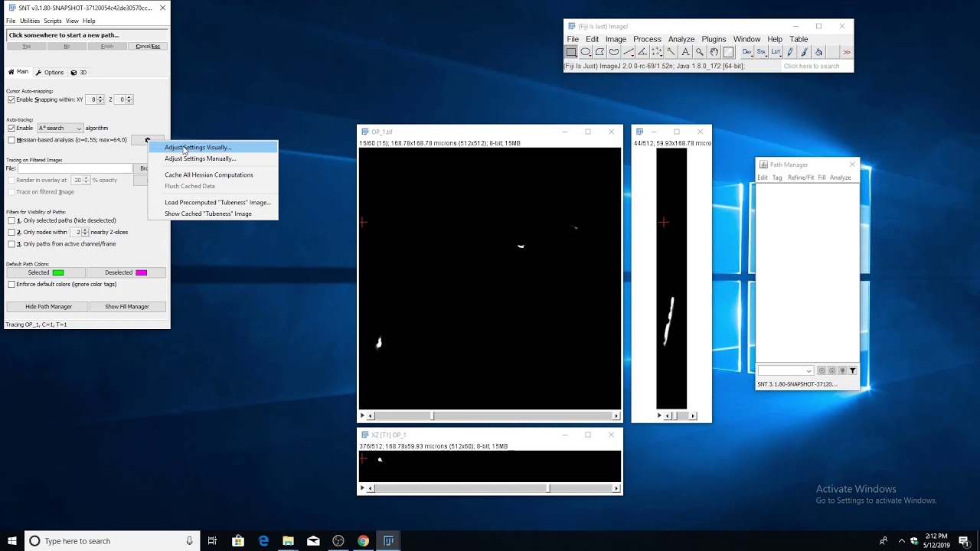This screenshot has height=551, width=980.
Task: Click the up arrow icon in Path Manager
Action: pyautogui.click(x=822, y=370)
